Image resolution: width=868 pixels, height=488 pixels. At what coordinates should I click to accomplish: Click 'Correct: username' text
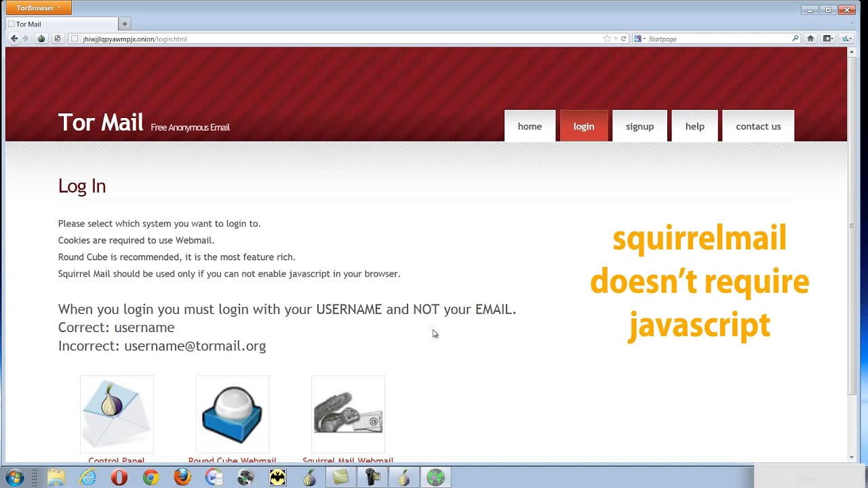coord(116,327)
